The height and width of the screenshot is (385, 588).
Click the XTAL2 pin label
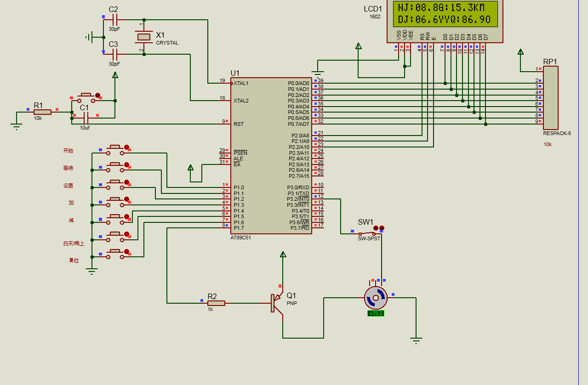(x=241, y=101)
